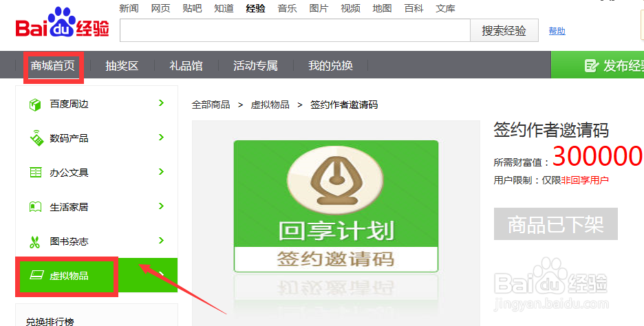
Task: Click the 非回享用户 red restriction text
Action: coord(585,180)
